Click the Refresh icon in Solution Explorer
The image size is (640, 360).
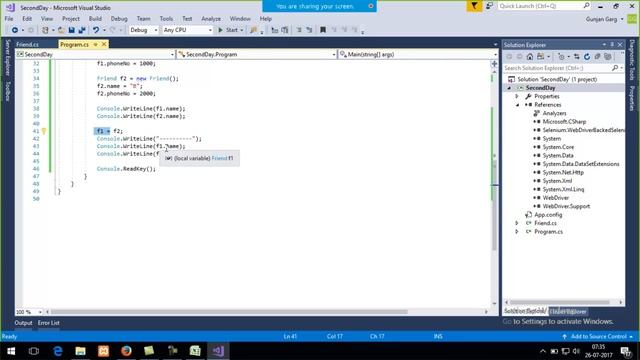coord(587,57)
